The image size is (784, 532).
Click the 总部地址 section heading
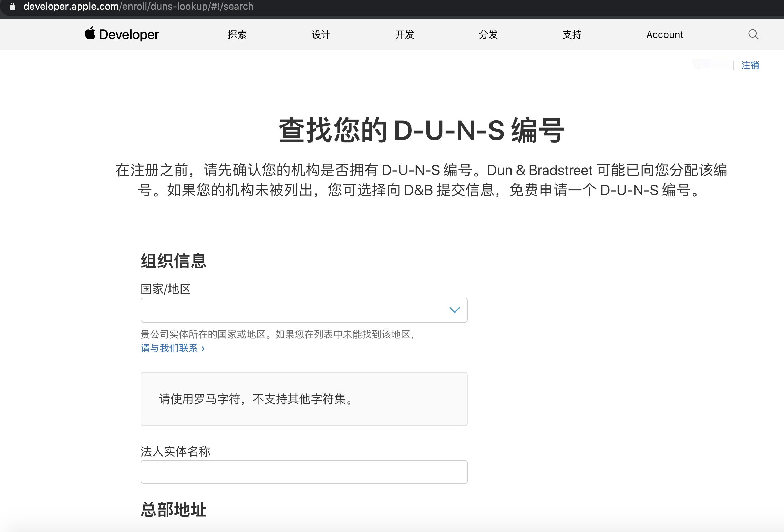pos(174,510)
